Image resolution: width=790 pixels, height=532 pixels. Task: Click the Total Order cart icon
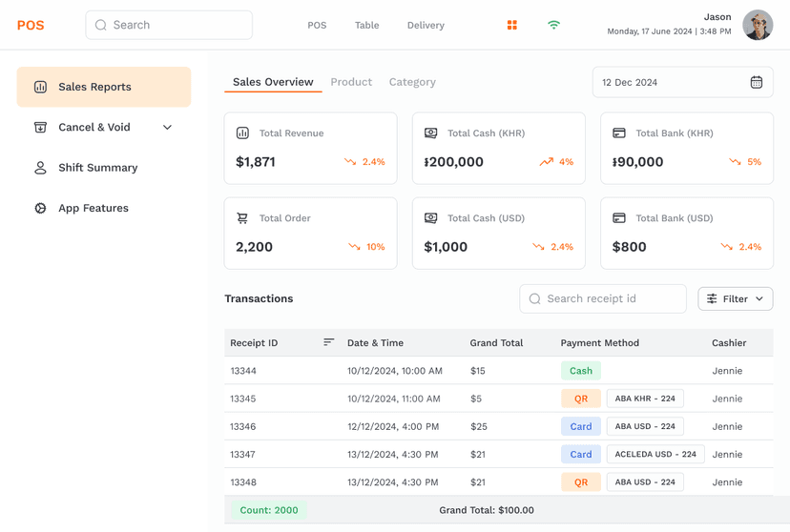[242, 218]
